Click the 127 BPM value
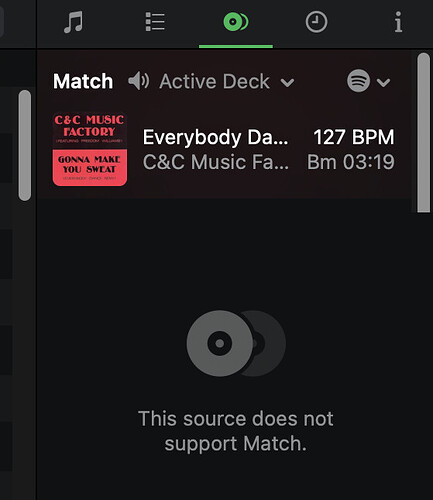 point(354,137)
